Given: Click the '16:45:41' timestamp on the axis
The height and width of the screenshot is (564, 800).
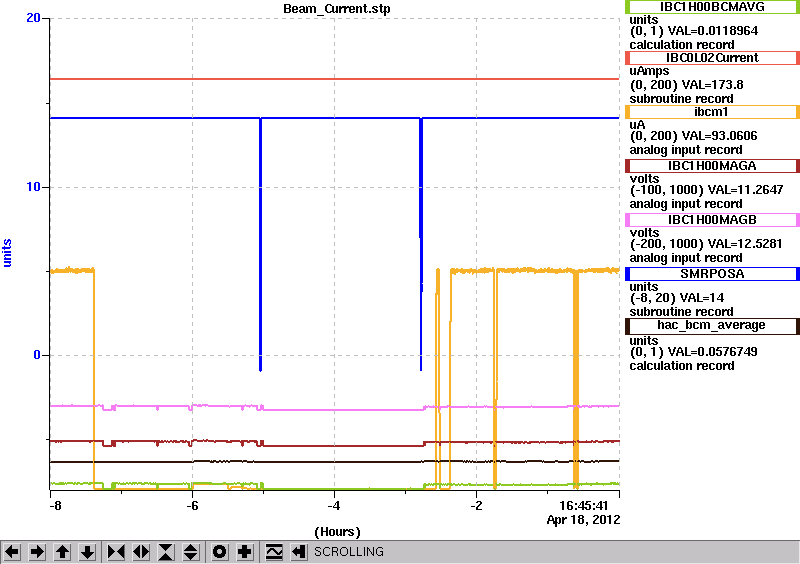Looking at the screenshot, I should (584, 506).
